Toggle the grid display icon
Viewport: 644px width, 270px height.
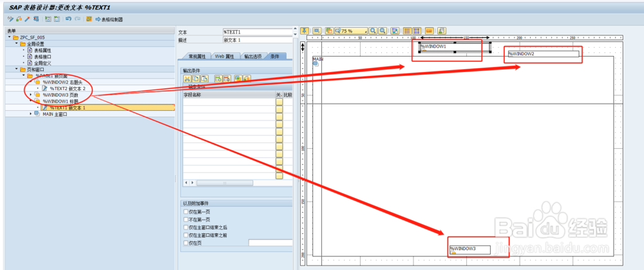(x=407, y=31)
